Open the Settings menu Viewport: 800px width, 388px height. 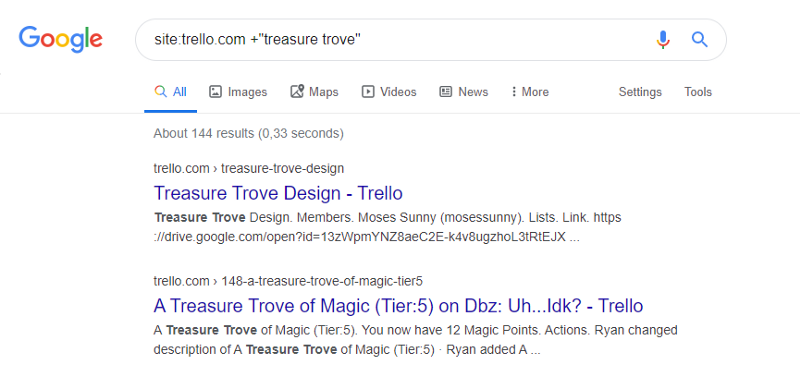click(640, 92)
